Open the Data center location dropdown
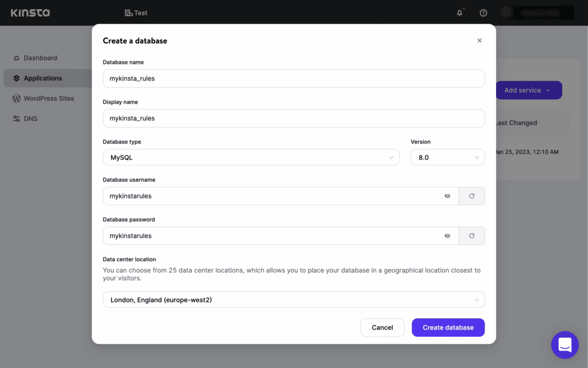 coord(293,299)
